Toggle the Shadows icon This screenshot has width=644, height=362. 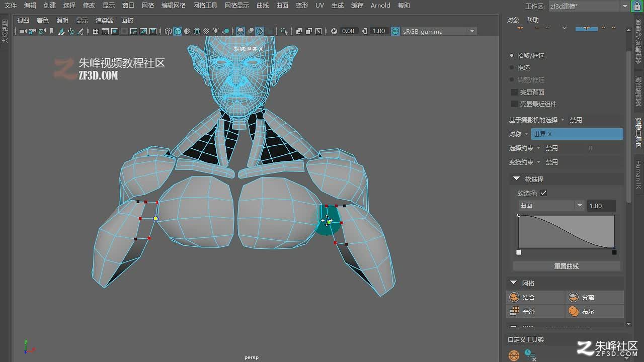[226, 31]
